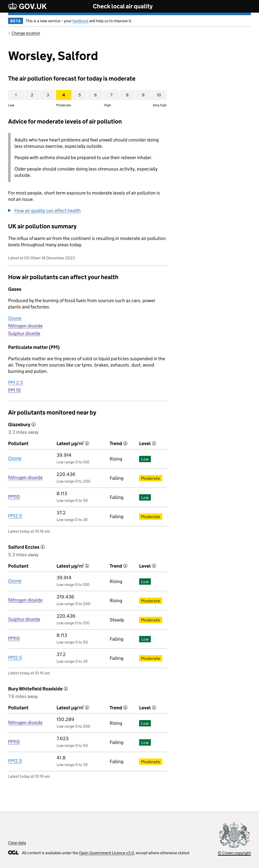This screenshot has height=868, width=259.
Task: Click PM10 in Glazebury table
Action: click(14, 497)
